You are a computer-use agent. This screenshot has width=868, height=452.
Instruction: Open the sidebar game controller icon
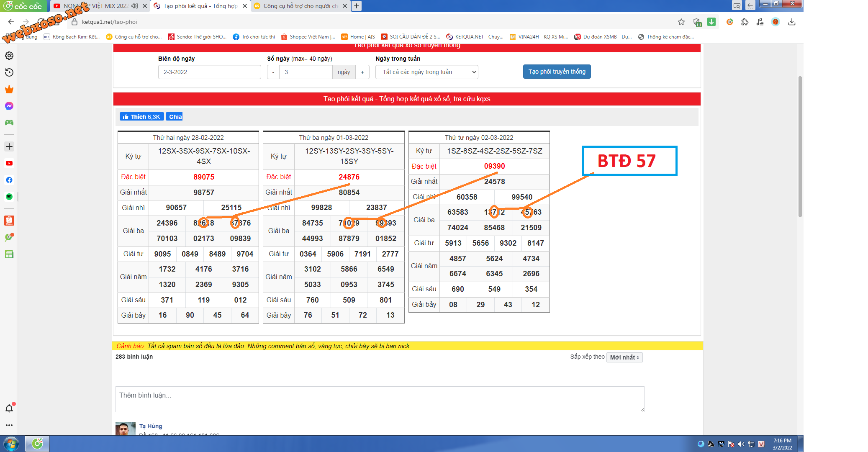click(9, 123)
